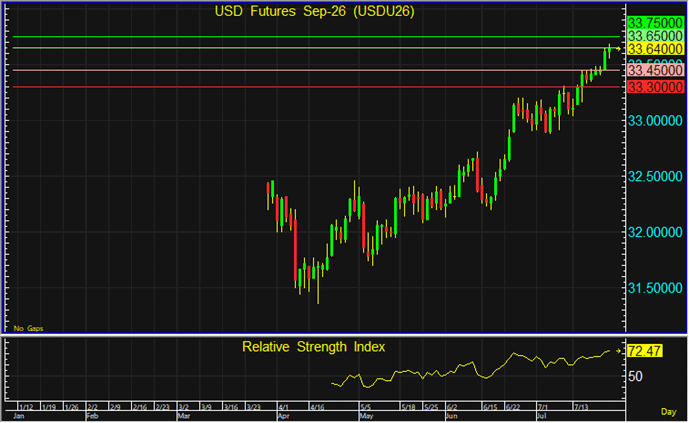Image resolution: width=689 pixels, height=423 pixels.
Task: Click the 5/18 date label
Action: click(408, 407)
